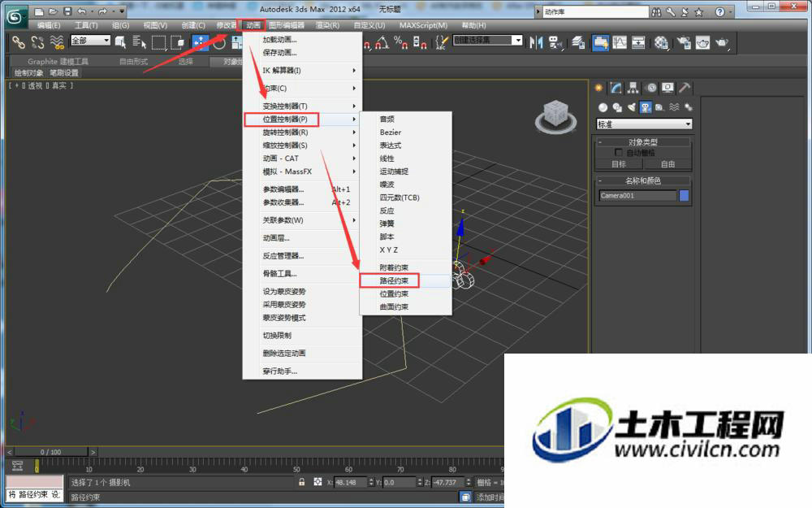Choose 曲面约束 from the submenu
812x508 pixels.
coord(394,307)
